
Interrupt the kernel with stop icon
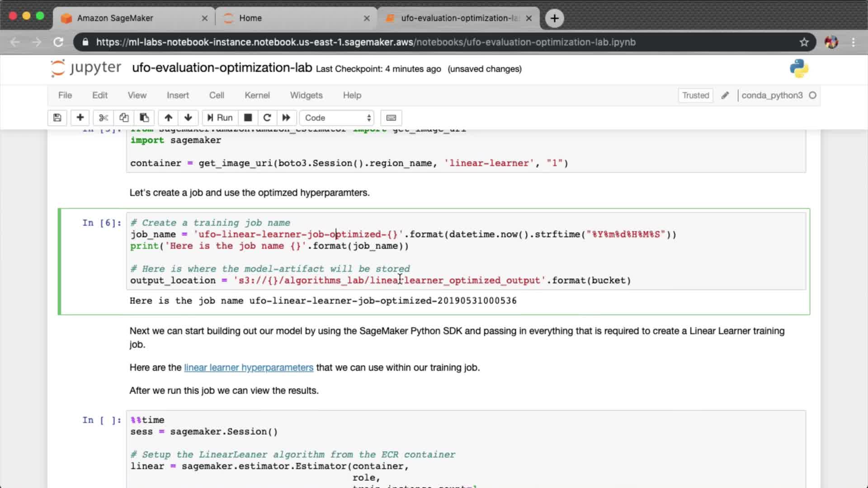pyautogui.click(x=248, y=118)
